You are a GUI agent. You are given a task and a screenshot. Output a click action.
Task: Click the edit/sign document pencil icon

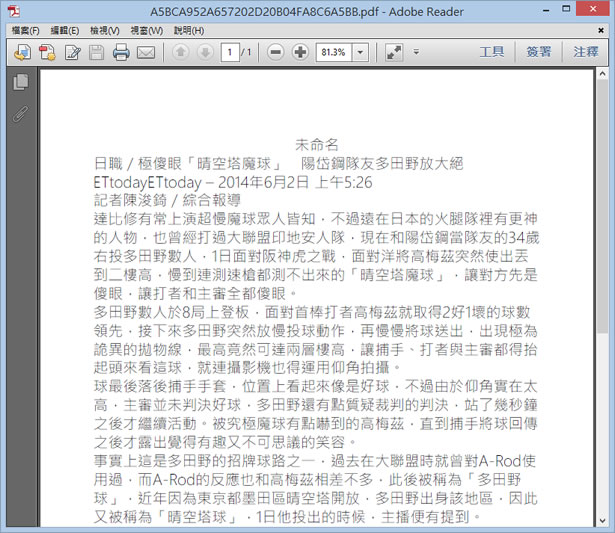[x=73, y=52]
